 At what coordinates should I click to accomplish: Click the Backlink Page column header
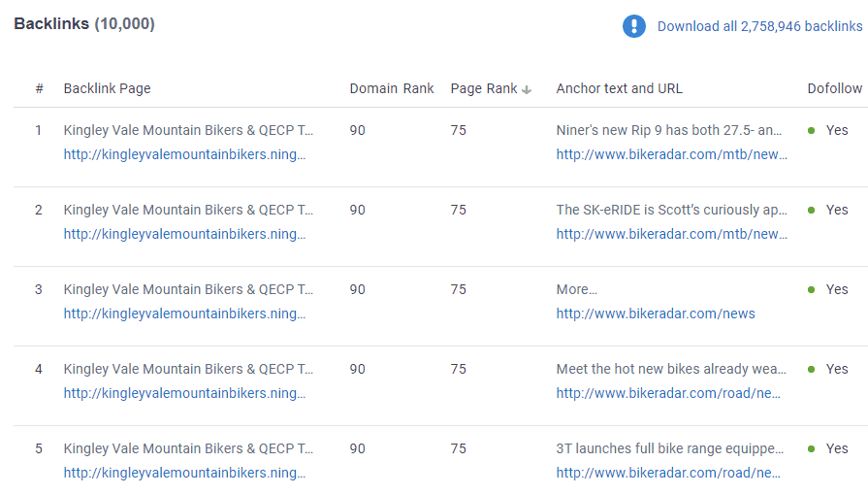pos(107,88)
